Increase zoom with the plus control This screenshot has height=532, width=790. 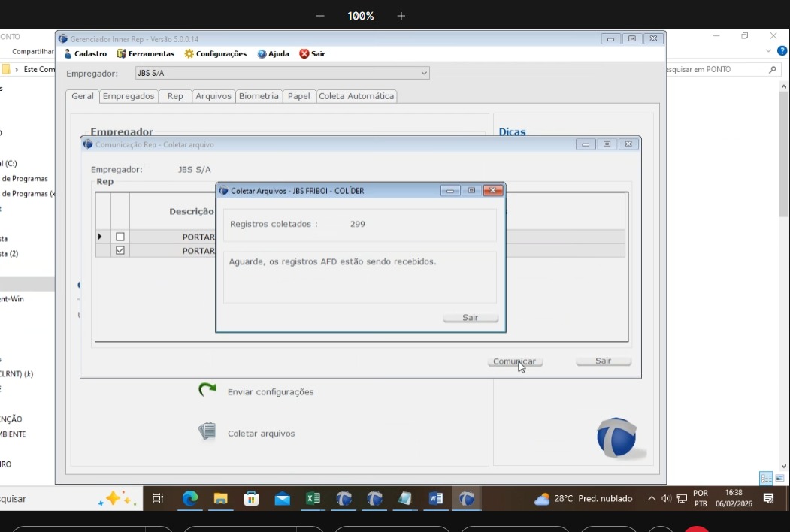click(401, 16)
